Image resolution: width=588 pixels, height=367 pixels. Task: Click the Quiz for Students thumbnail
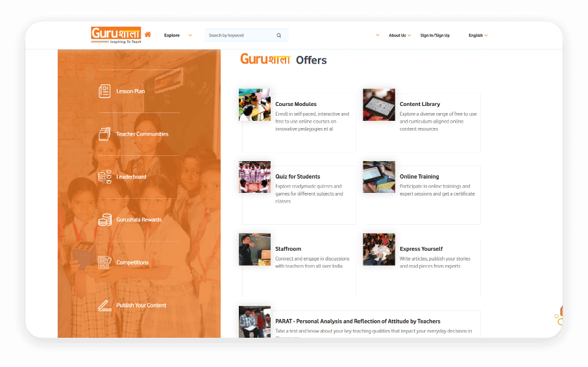coord(254,177)
